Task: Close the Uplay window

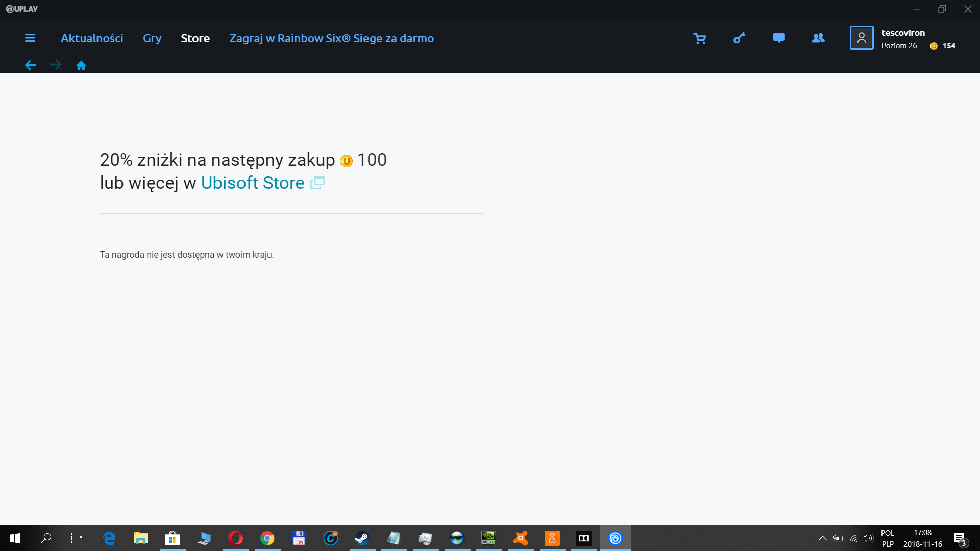Action: tap(967, 9)
